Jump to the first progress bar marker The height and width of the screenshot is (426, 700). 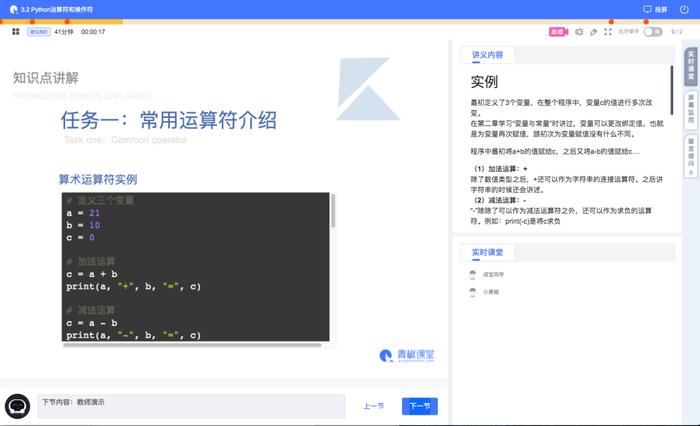1,21
